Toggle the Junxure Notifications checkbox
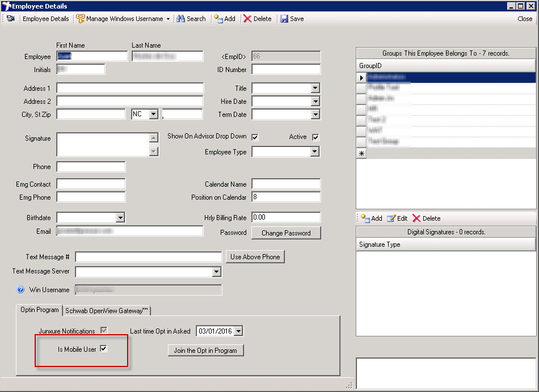Image resolution: width=539 pixels, height=392 pixels. (x=104, y=331)
